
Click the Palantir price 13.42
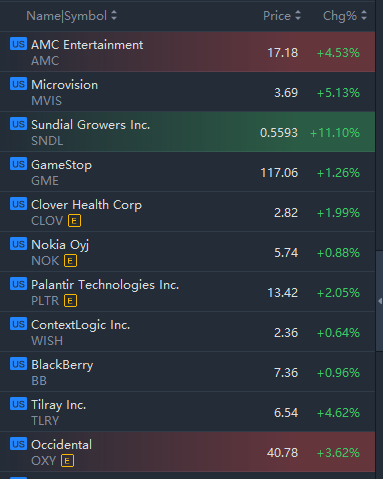pos(283,293)
